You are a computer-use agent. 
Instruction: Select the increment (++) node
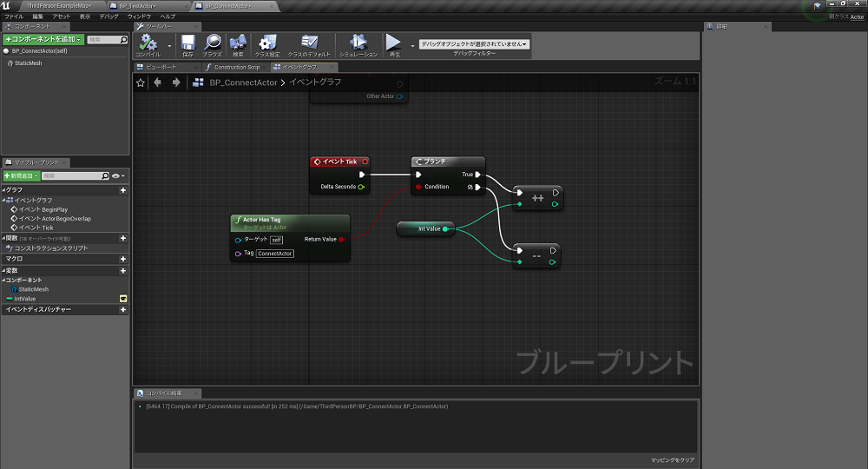tap(537, 198)
